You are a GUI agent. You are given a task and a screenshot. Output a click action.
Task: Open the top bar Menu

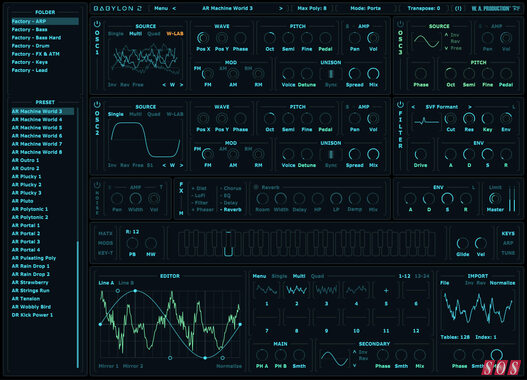pos(161,8)
